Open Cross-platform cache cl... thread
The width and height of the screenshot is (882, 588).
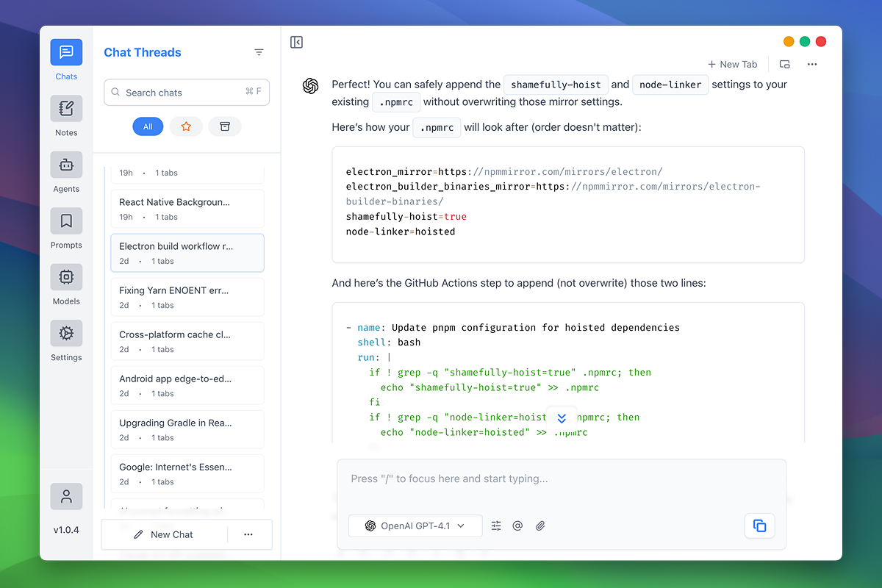coord(187,341)
